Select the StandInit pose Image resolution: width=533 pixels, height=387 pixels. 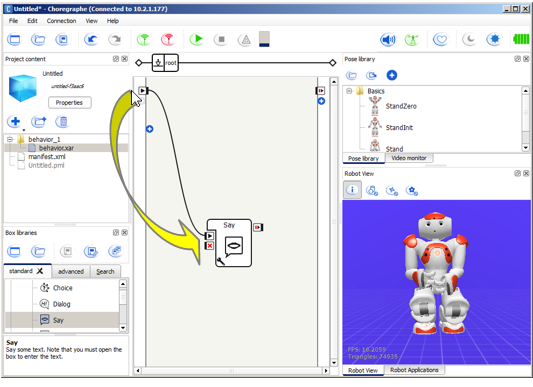[x=399, y=128]
